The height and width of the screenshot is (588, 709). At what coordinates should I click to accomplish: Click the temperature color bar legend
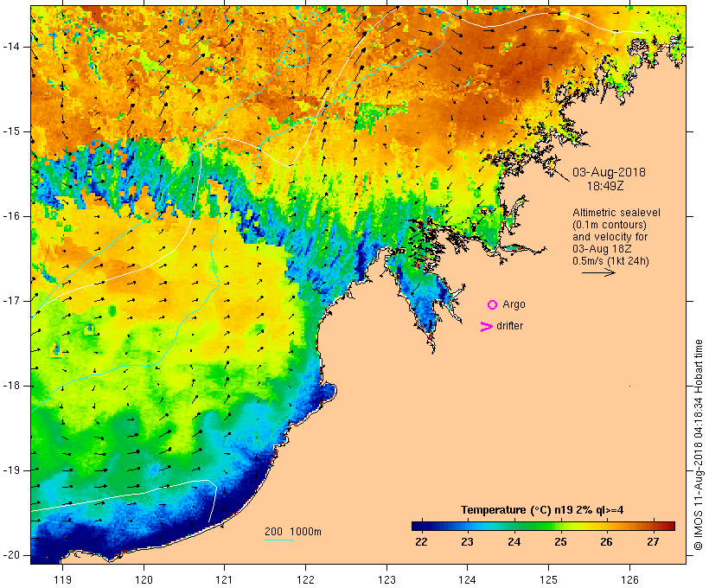(x=543, y=526)
